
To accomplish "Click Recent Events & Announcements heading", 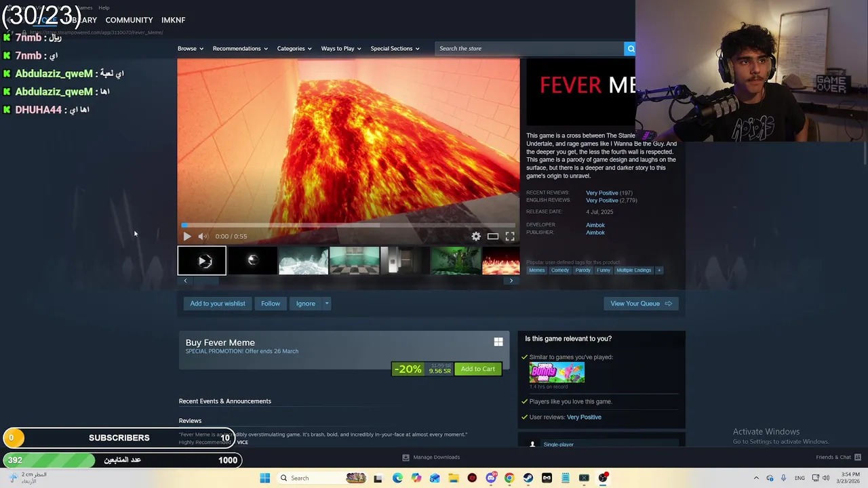I will click(x=225, y=401).
